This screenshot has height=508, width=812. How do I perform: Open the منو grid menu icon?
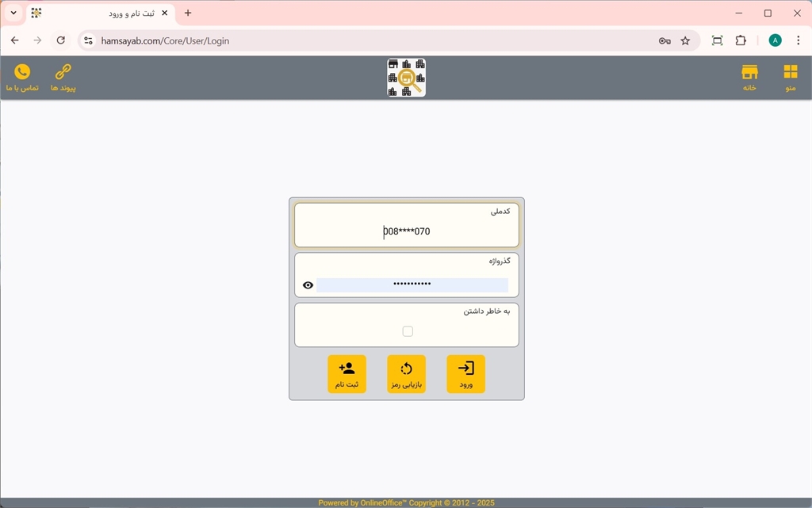790,77
